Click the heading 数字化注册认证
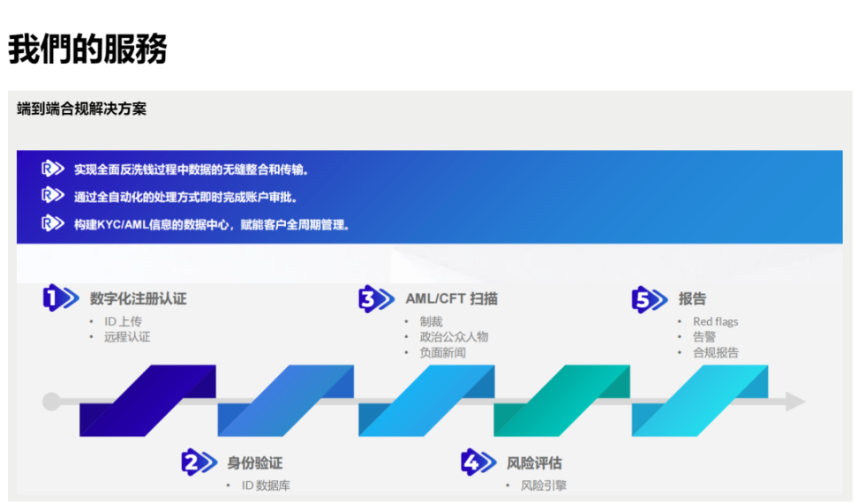858x504 pixels. point(139,299)
